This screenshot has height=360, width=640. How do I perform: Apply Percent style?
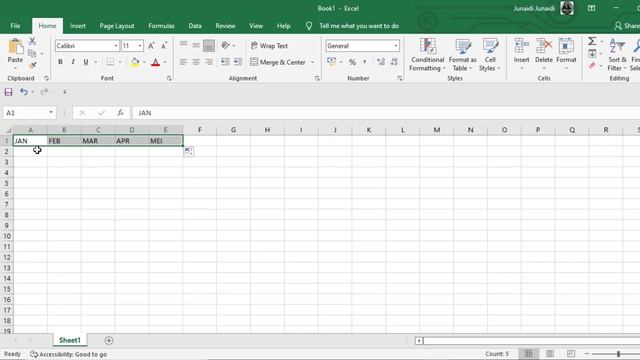[x=352, y=62]
